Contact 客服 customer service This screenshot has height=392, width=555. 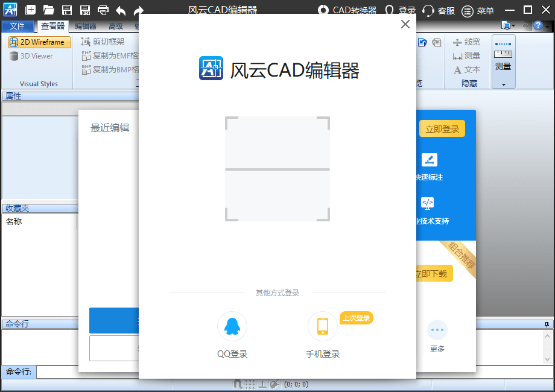click(439, 11)
